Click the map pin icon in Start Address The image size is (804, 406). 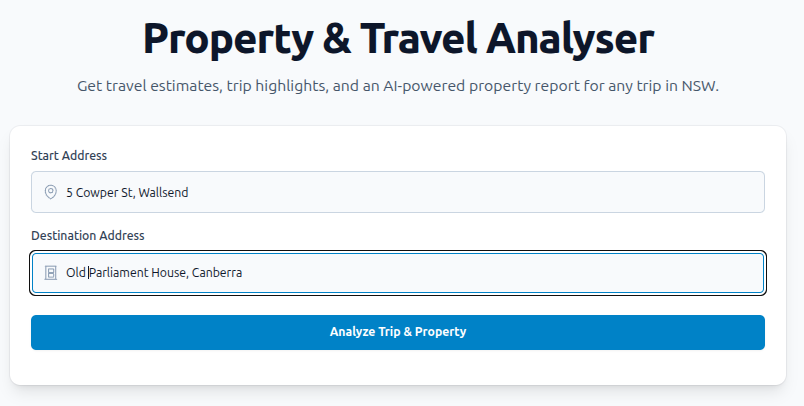(x=50, y=192)
